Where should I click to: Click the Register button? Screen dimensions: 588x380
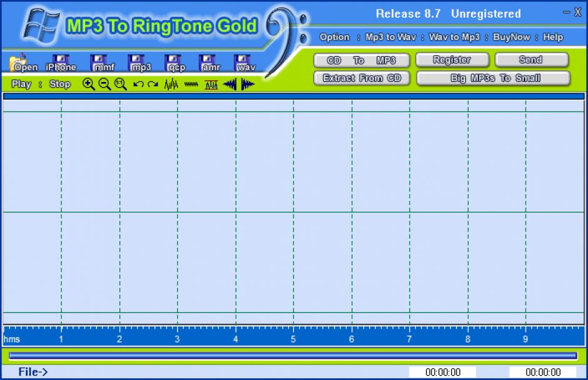pyautogui.click(x=452, y=59)
